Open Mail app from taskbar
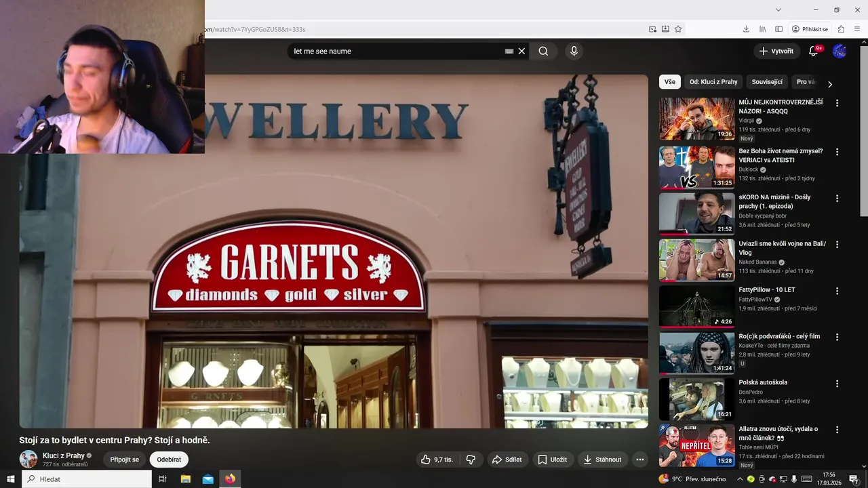This screenshot has width=868, height=488. pyautogui.click(x=208, y=479)
